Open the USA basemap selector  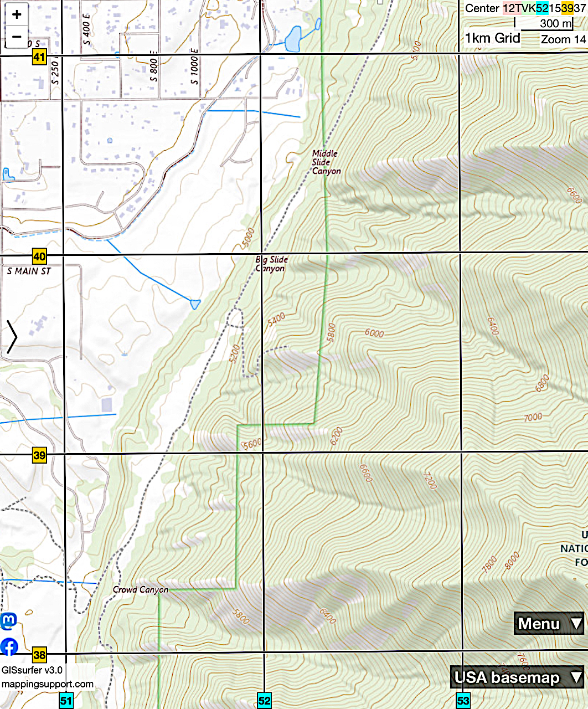click(517, 677)
